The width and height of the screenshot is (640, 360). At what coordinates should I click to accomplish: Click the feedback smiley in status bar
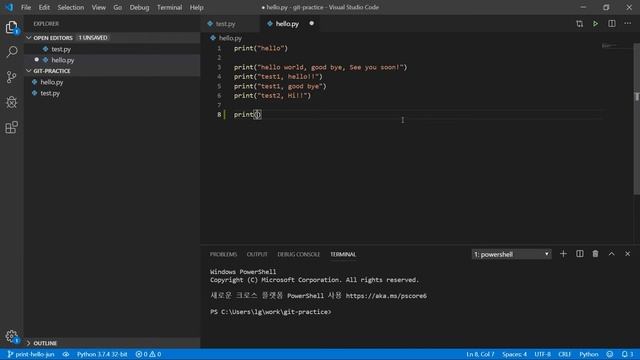609,354
